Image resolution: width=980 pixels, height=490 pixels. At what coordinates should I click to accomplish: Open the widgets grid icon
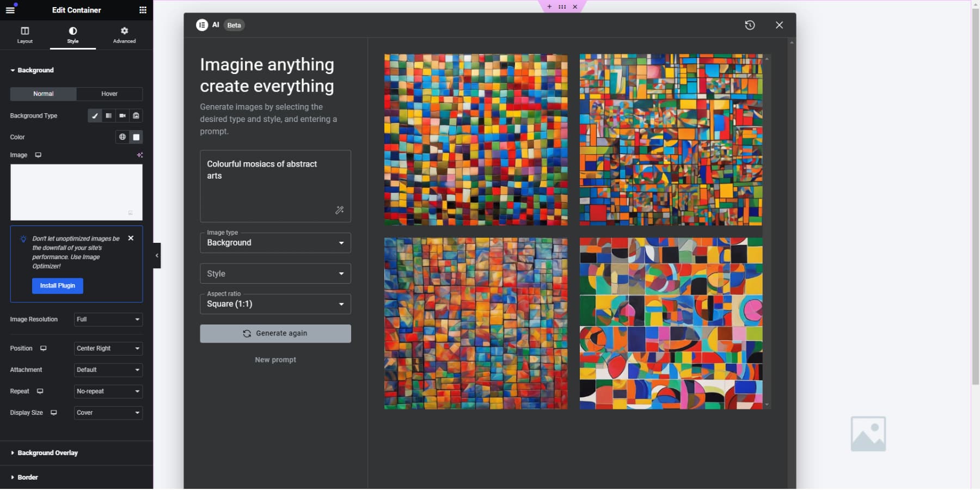point(143,10)
